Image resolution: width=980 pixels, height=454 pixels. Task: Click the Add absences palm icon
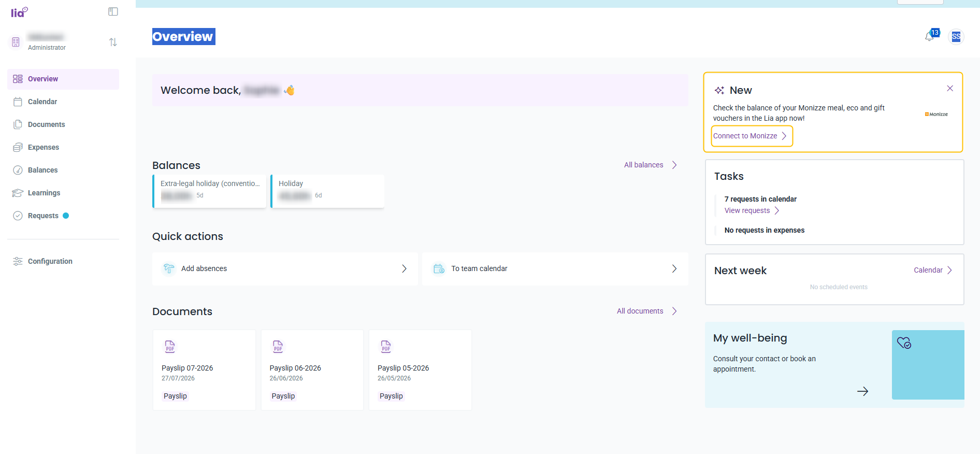coord(169,268)
